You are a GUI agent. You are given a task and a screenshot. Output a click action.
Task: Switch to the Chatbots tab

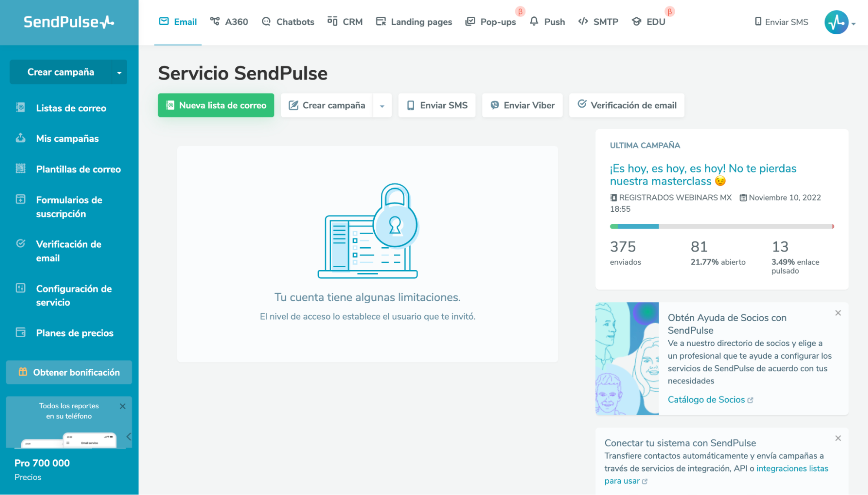click(288, 22)
